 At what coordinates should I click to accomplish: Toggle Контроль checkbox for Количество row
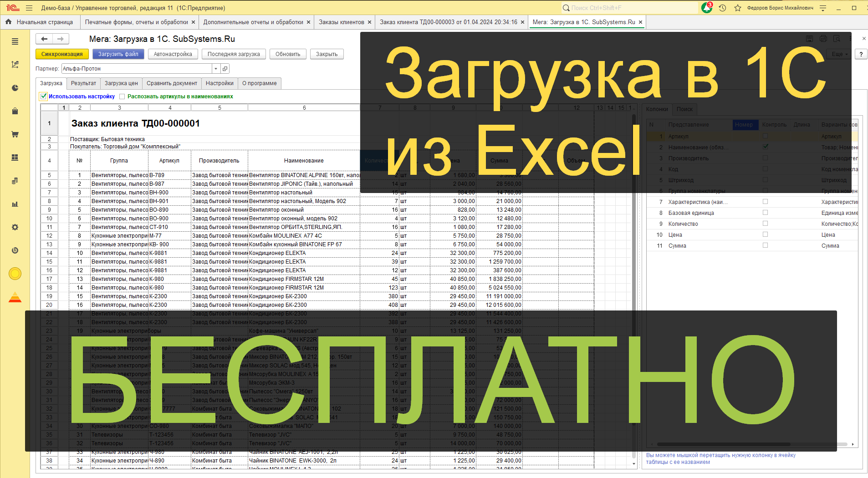tap(765, 224)
